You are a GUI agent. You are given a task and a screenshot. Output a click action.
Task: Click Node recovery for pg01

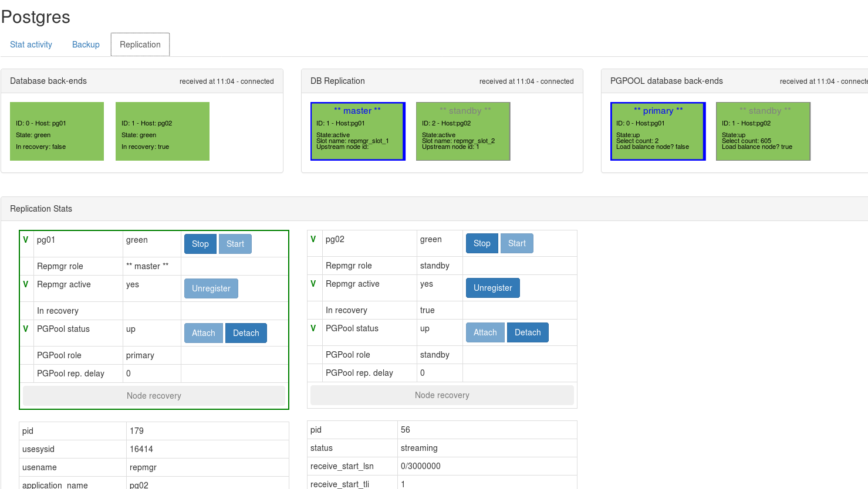click(154, 396)
